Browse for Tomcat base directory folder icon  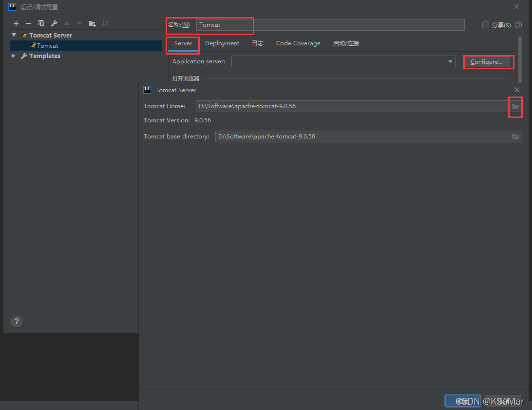[515, 137]
